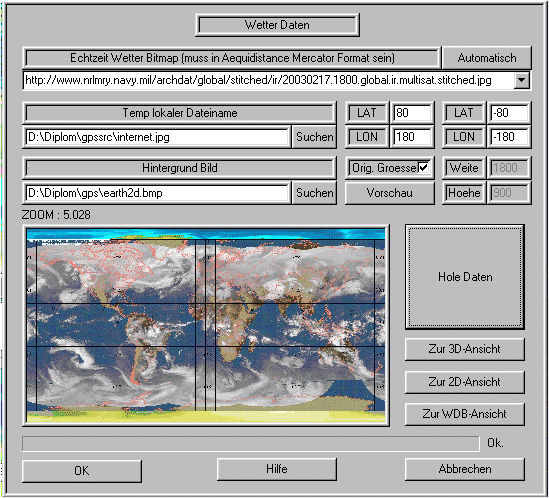
Task: Browse for temp file with first Suchen
Action: (x=314, y=137)
